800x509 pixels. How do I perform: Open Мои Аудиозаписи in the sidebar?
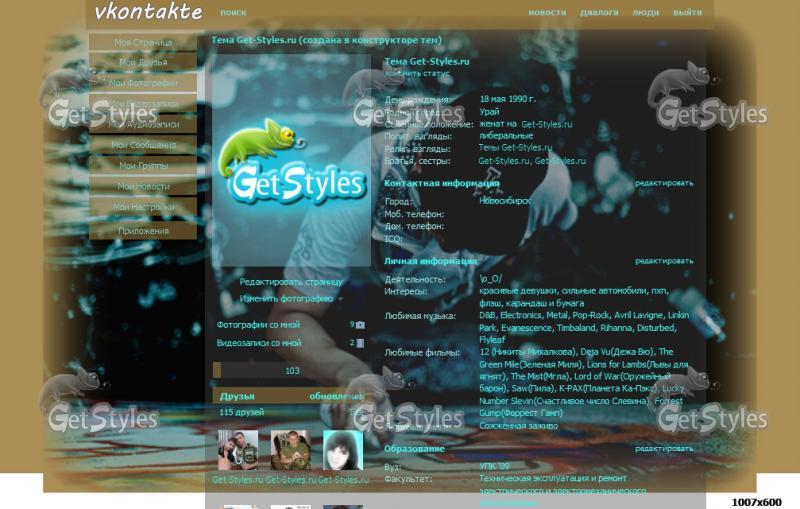point(143,124)
